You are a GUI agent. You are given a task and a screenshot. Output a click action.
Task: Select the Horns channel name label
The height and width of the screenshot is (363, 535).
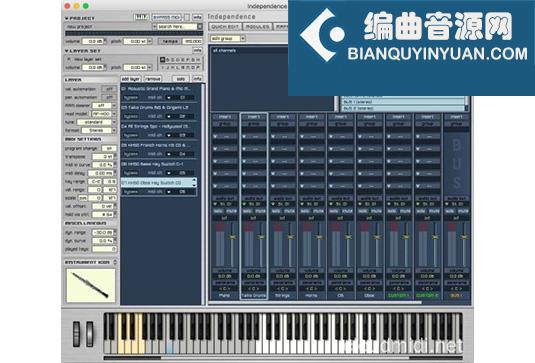[x=312, y=295]
